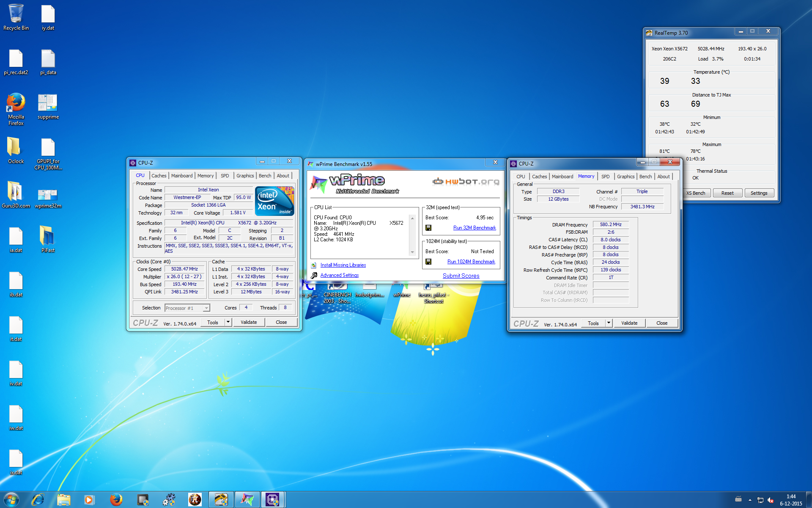
Task: Select the supprime desktop icon
Action: [x=48, y=106]
